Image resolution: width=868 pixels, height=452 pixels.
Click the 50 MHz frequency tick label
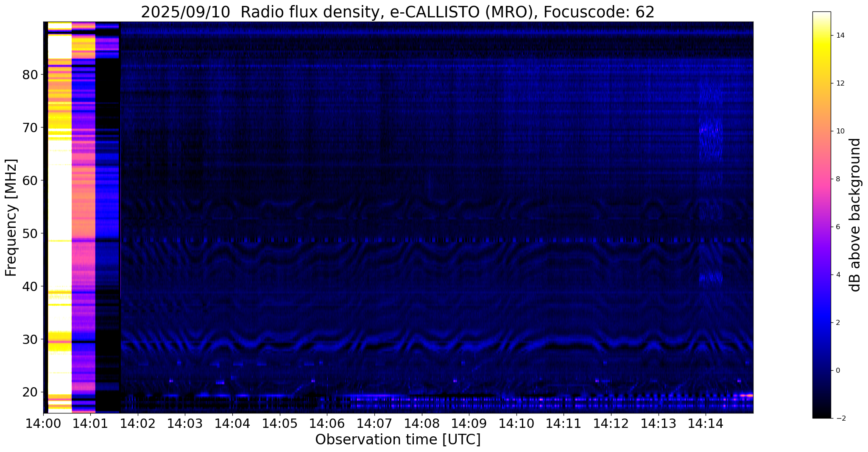(30, 233)
